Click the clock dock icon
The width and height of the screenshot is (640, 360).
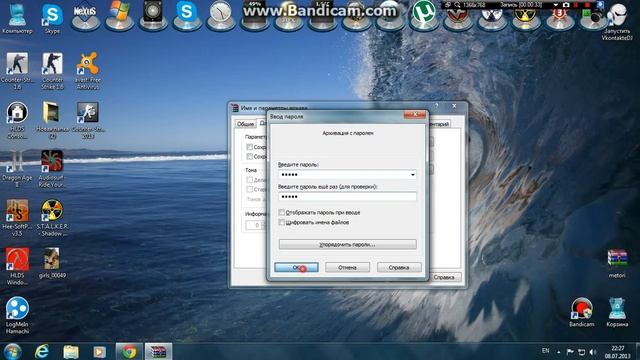coord(220,16)
